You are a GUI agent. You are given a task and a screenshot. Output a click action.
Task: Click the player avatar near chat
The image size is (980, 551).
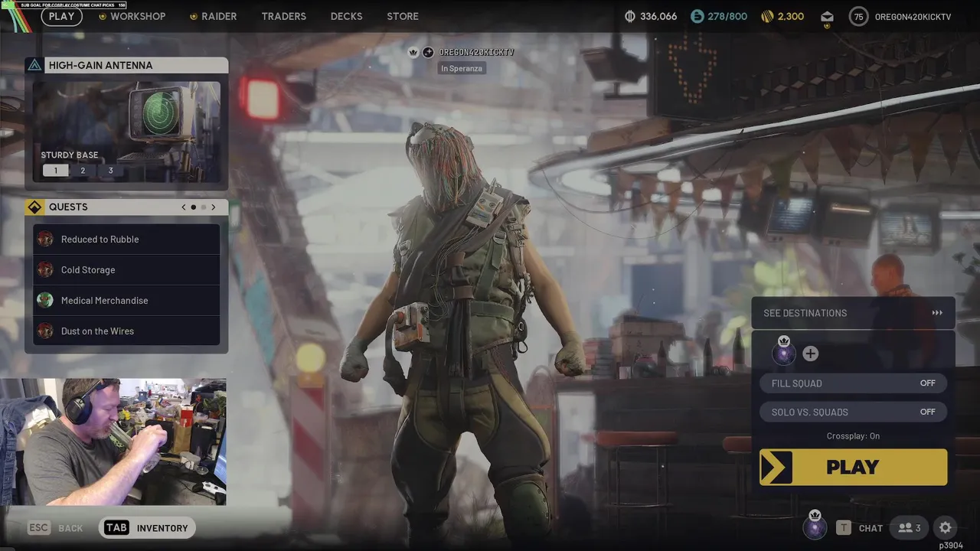[x=815, y=527]
